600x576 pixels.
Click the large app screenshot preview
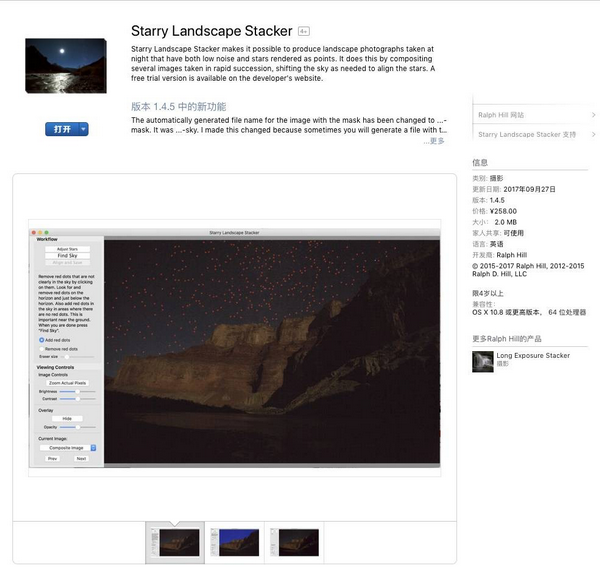[x=235, y=348]
